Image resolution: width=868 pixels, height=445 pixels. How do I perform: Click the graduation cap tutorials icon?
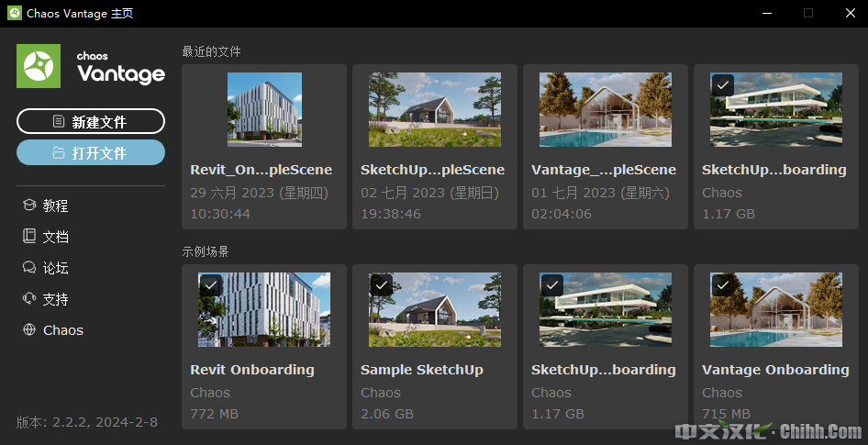coord(29,206)
